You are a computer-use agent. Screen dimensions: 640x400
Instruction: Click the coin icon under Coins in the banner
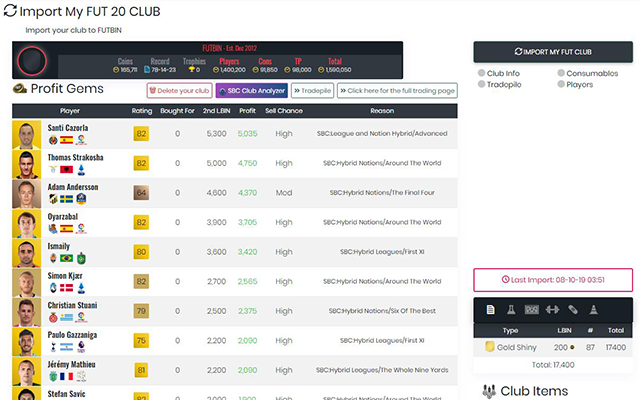[x=116, y=70]
